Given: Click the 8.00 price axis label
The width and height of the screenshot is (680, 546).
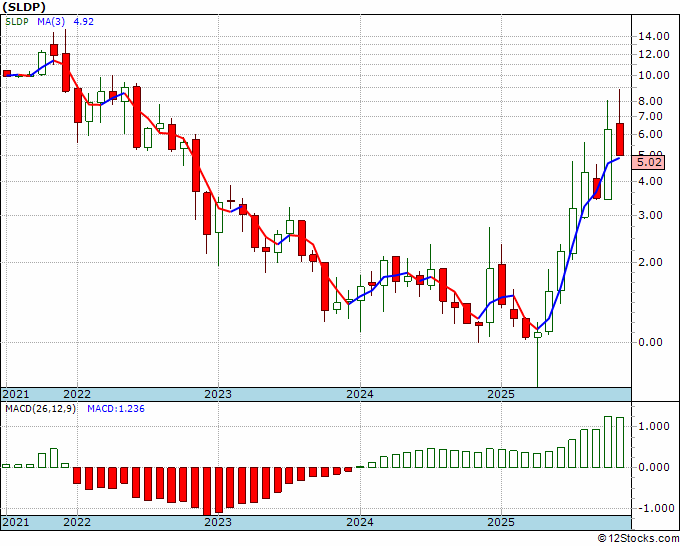Looking at the screenshot, I should tap(651, 101).
